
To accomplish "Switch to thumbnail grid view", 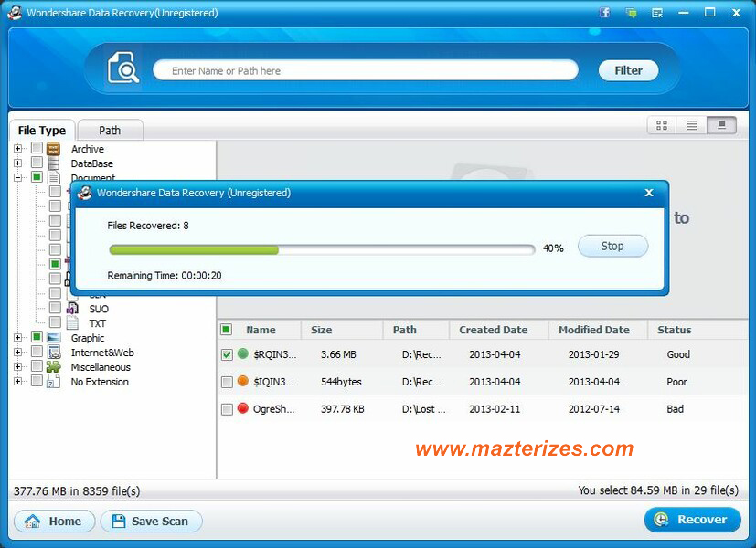I will point(662,126).
